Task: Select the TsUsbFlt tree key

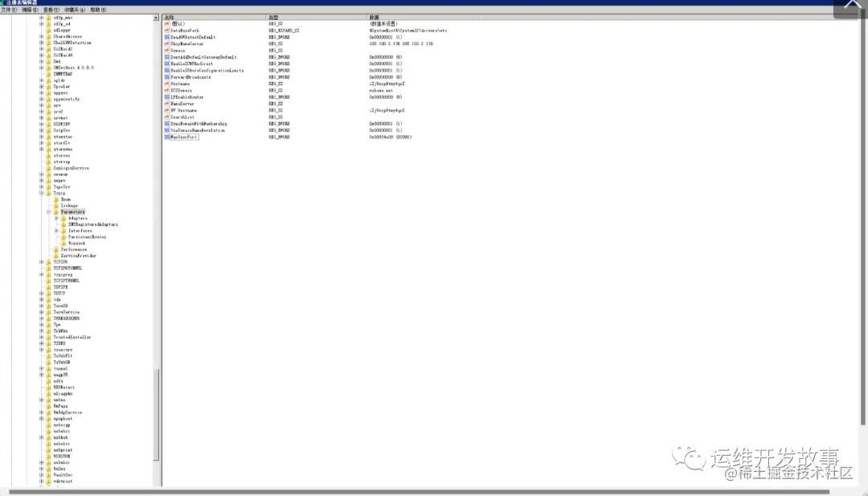Action: click(x=63, y=356)
